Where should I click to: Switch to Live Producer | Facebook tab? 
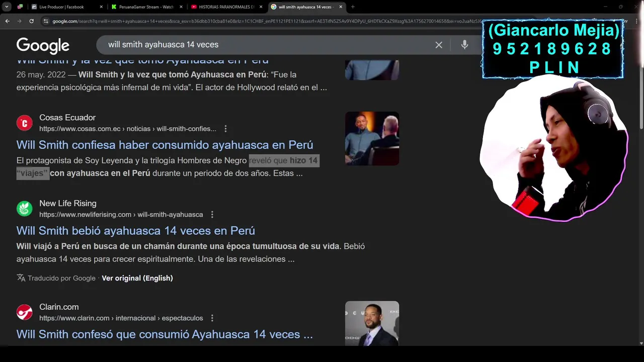click(61, 7)
